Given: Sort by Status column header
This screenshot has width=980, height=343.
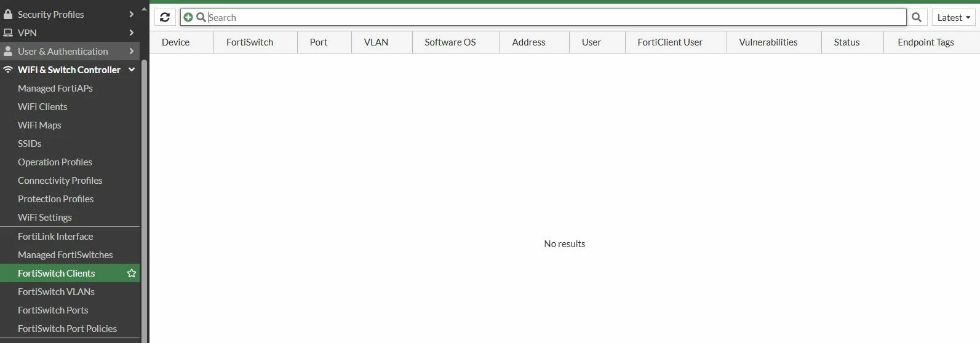Looking at the screenshot, I should pyautogui.click(x=853, y=42).
